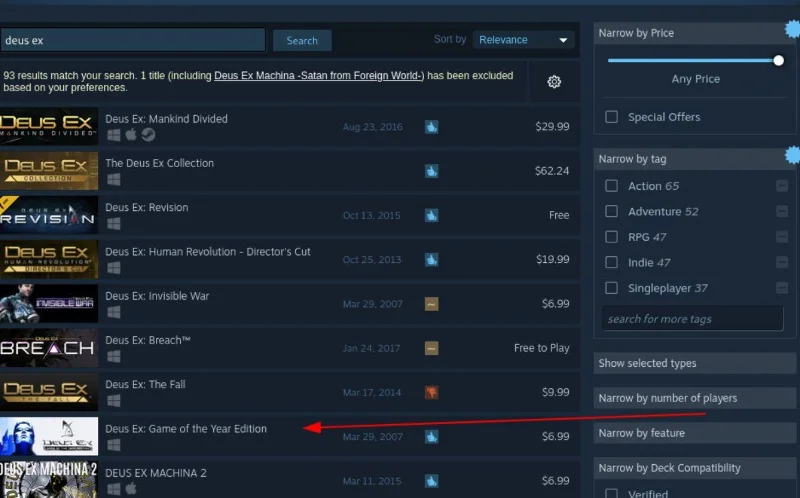Open excluded Deus Ex Machina -Satan from Foreign World- link
The image size is (800, 498).
click(x=319, y=76)
